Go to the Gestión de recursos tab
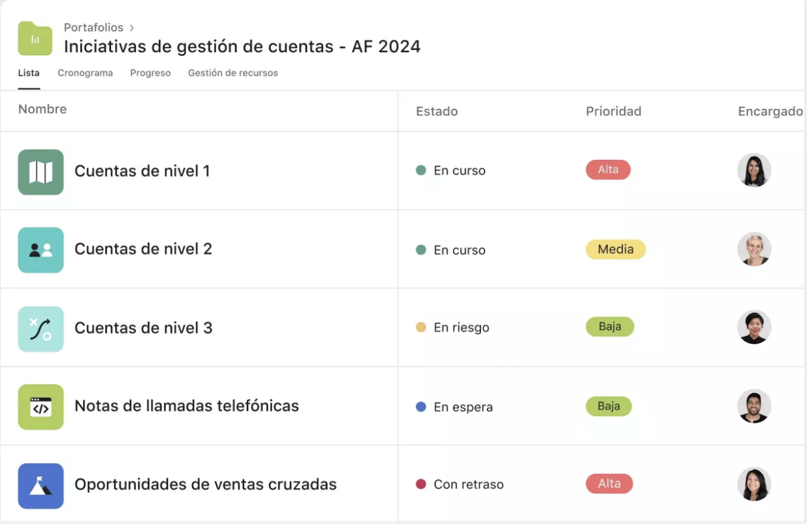 (233, 73)
